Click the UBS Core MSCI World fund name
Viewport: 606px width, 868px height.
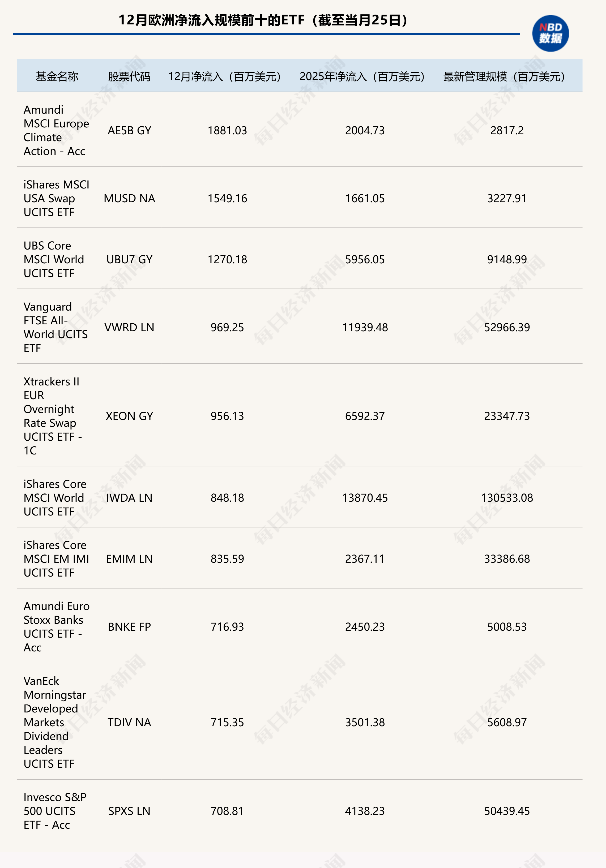point(54,259)
